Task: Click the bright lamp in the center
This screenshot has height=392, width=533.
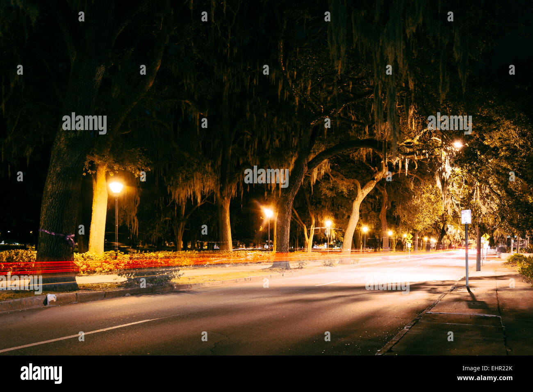Action: pos(268,212)
